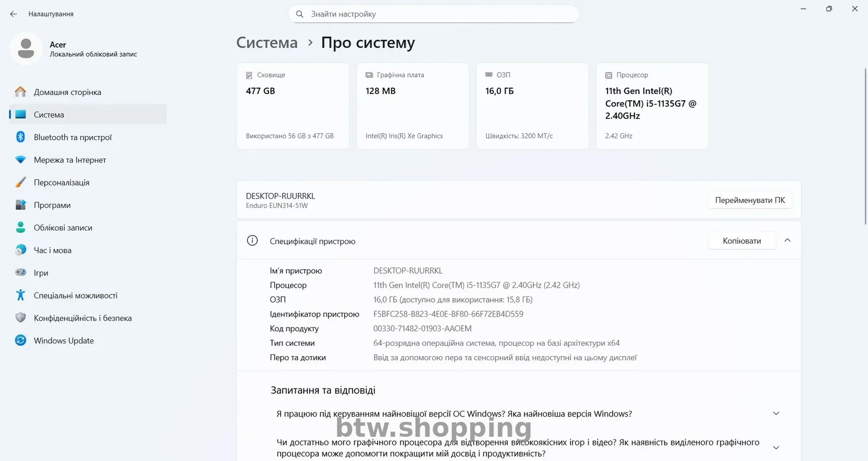Click the info icon near Специфікації пристрою

point(252,241)
